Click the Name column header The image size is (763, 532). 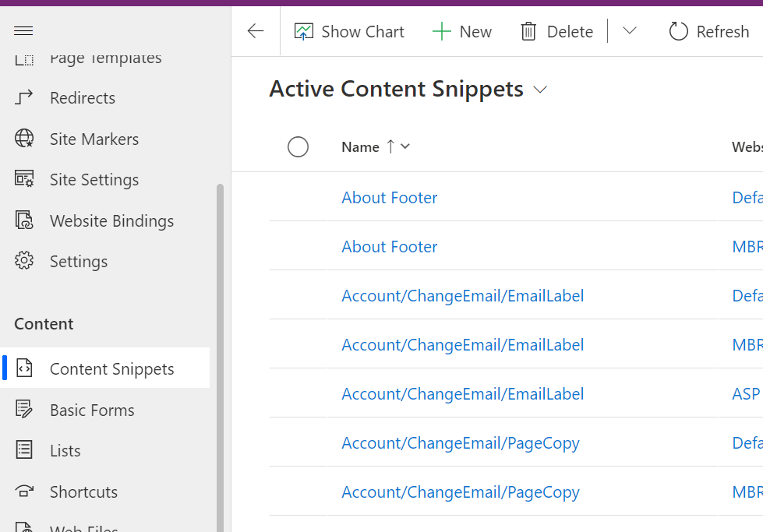click(x=360, y=147)
